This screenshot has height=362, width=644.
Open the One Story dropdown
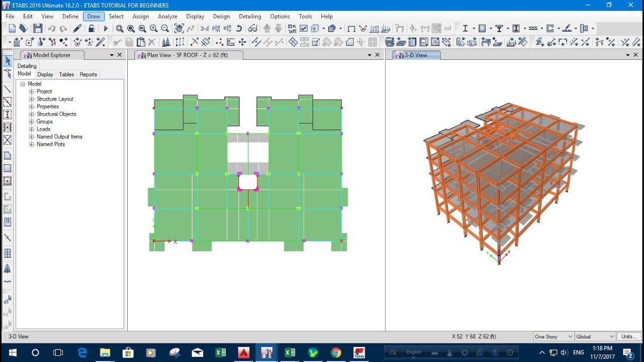553,336
